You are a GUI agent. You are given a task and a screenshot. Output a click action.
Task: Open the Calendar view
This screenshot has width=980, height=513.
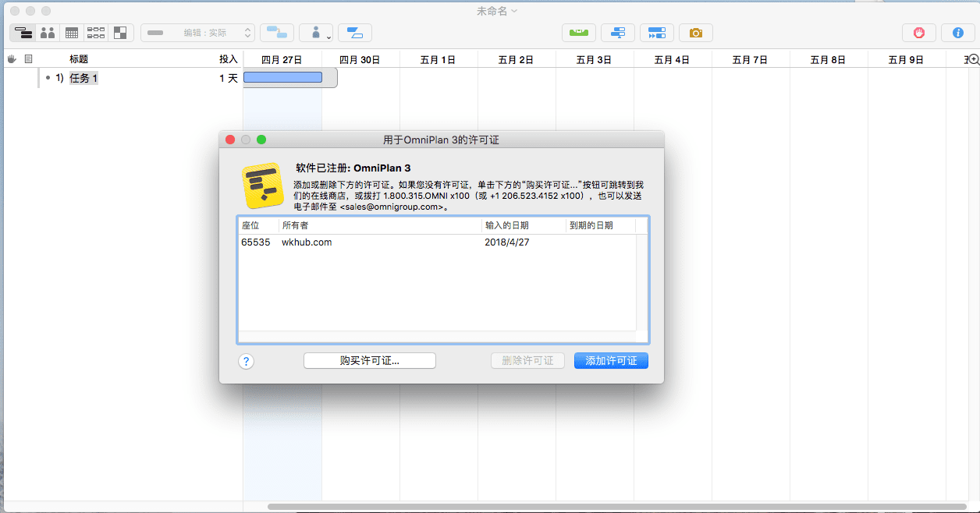pos(72,33)
